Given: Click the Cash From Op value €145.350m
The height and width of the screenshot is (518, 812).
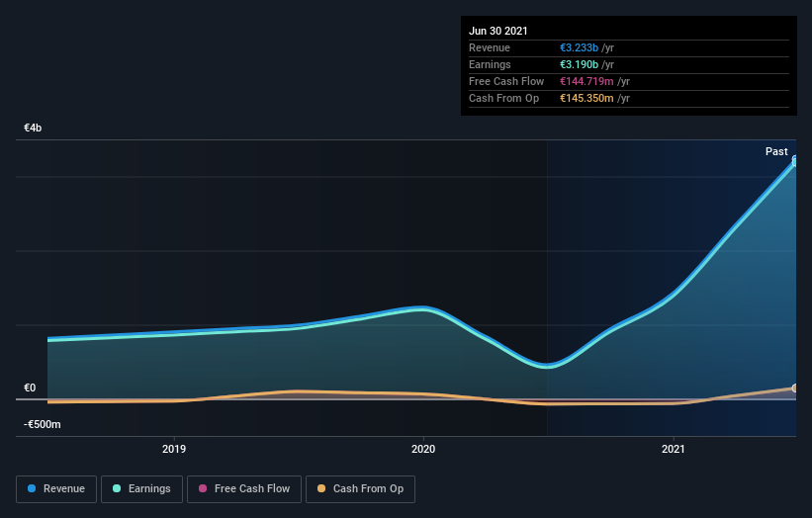Looking at the screenshot, I should 586,98.
